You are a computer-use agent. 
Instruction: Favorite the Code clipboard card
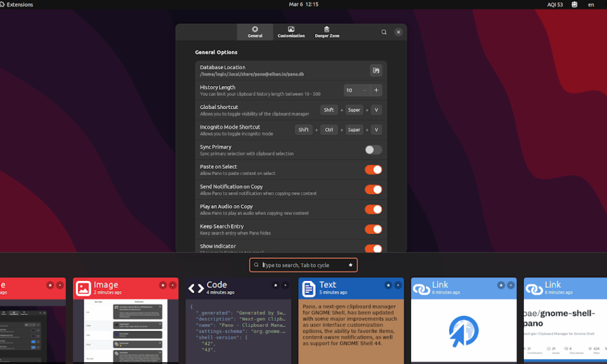point(276,285)
